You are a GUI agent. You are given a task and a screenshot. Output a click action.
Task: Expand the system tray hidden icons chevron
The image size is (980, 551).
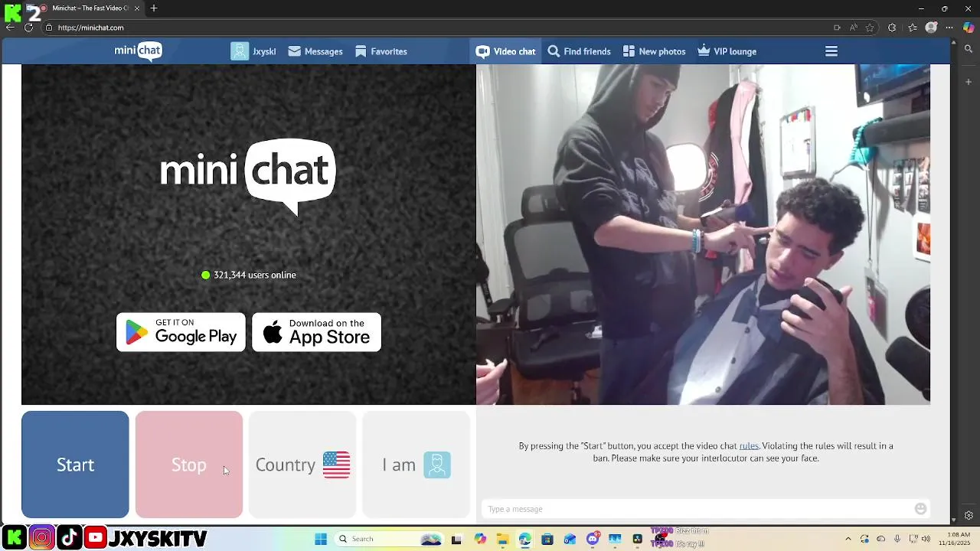pos(848,539)
